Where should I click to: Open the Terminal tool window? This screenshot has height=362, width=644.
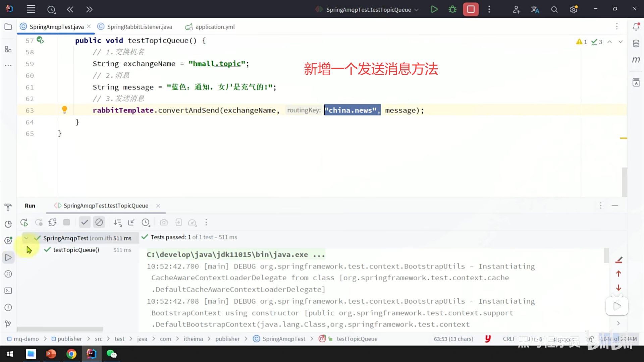[x=8, y=291]
